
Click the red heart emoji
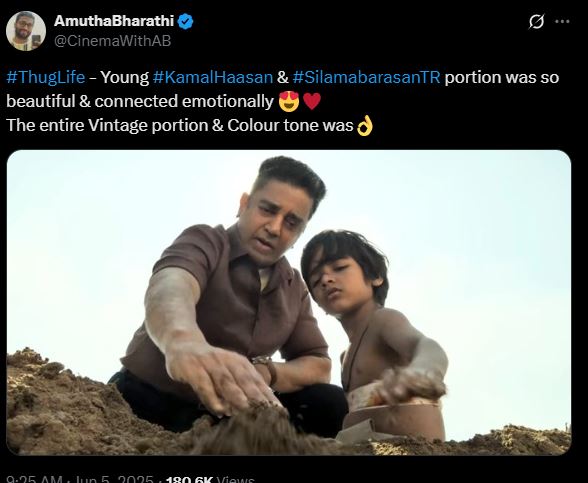pos(312,101)
